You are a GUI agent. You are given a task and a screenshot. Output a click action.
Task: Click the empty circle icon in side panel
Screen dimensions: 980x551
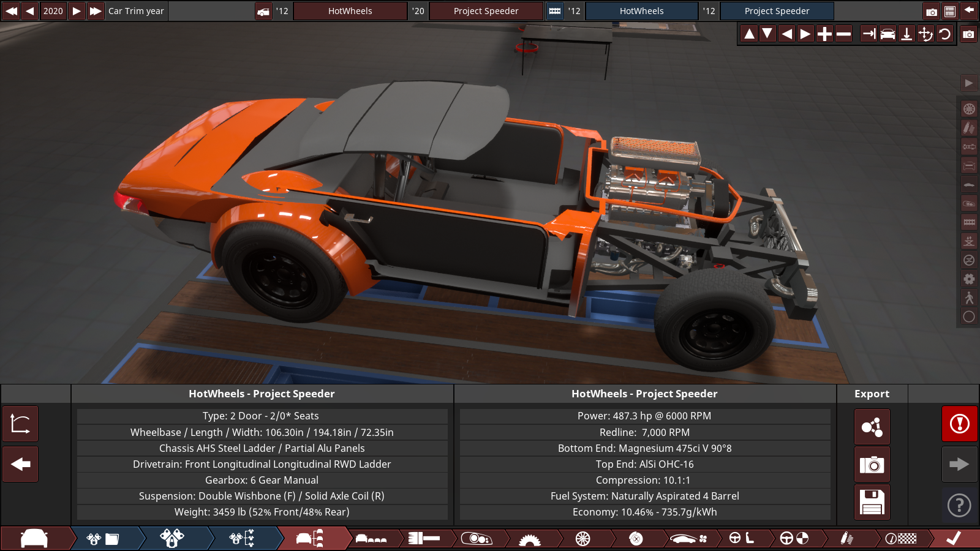pos(969,317)
